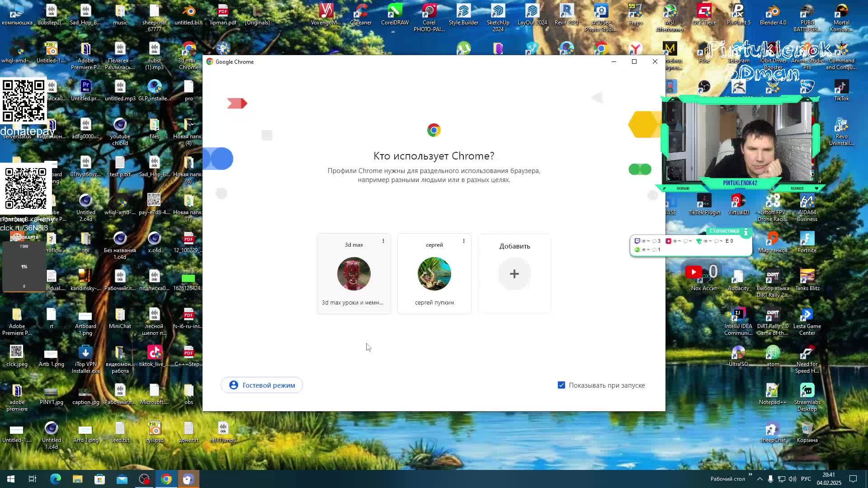Image resolution: width=868 pixels, height=488 pixels.
Task: Open Статистика overlay panel
Action: click(x=725, y=231)
